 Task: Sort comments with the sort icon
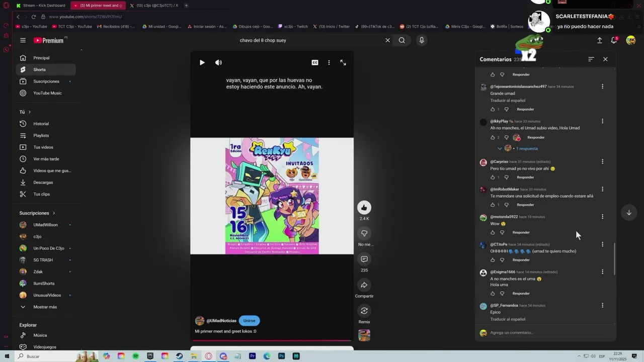coord(591,59)
